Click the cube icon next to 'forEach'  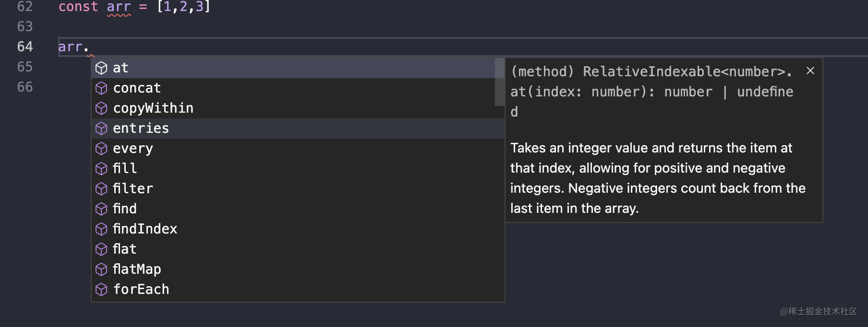pos(101,290)
